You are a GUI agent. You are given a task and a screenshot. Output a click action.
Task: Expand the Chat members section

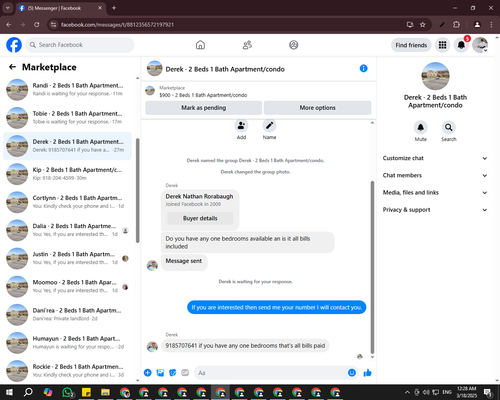(435, 175)
